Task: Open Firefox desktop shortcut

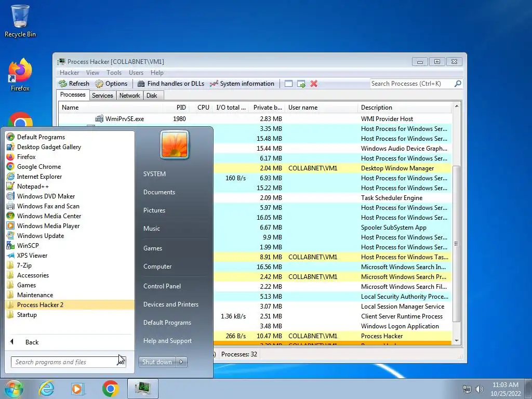Action: tap(20, 75)
